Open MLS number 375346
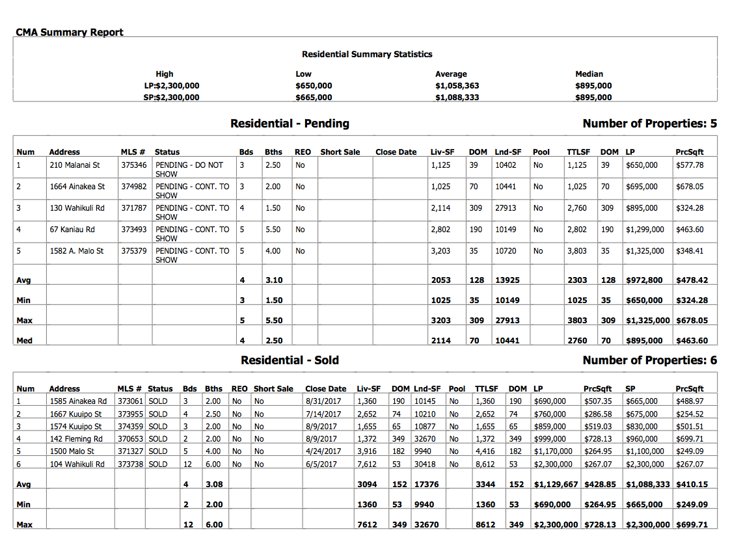This screenshot has width=730, height=560. pyautogui.click(x=134, y=165)
